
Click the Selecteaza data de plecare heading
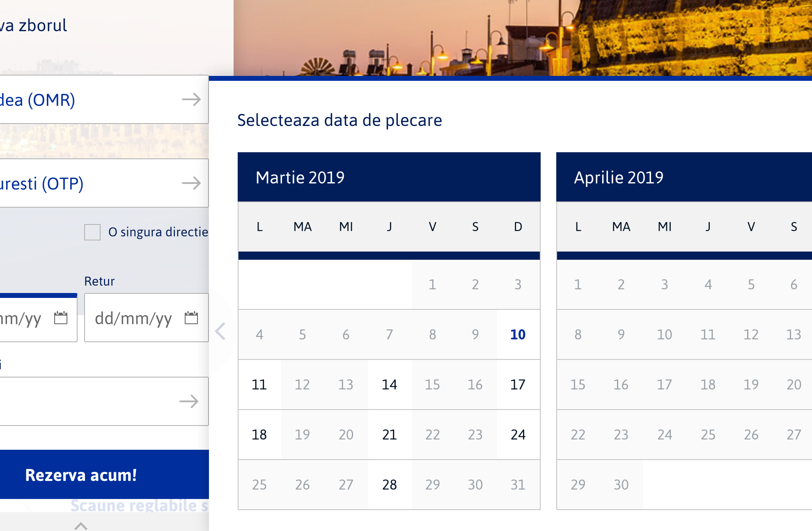[339, 120]
